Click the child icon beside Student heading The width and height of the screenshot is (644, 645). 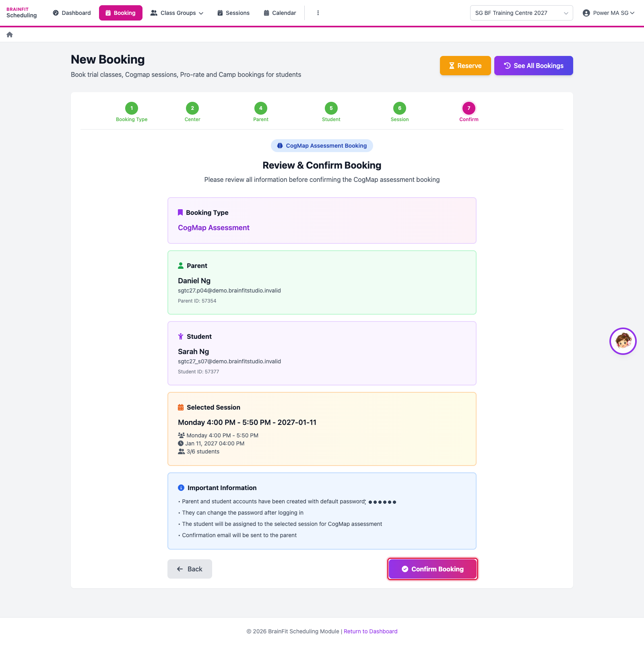pos(181,336)
